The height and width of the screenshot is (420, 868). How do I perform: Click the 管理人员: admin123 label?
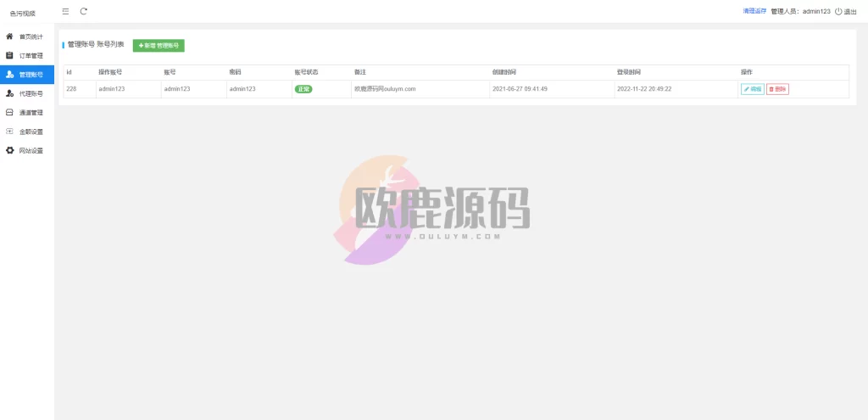tap(800, 11)
